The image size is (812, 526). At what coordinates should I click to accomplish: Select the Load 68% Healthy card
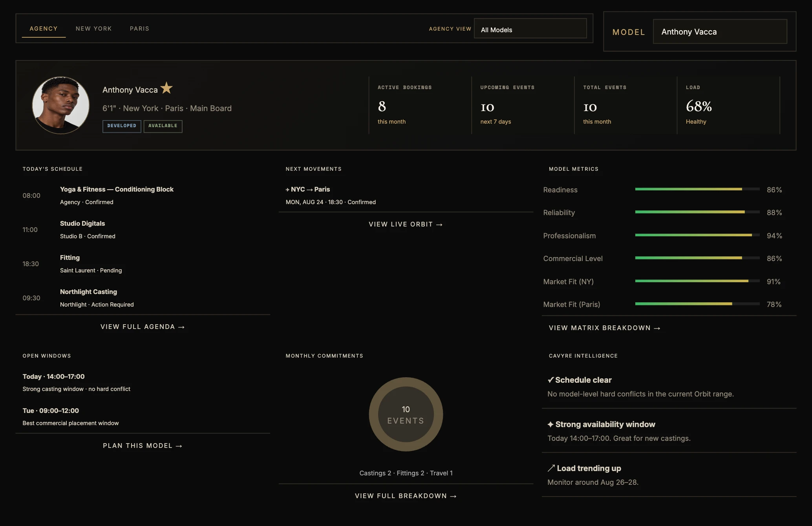click(729, 105)
